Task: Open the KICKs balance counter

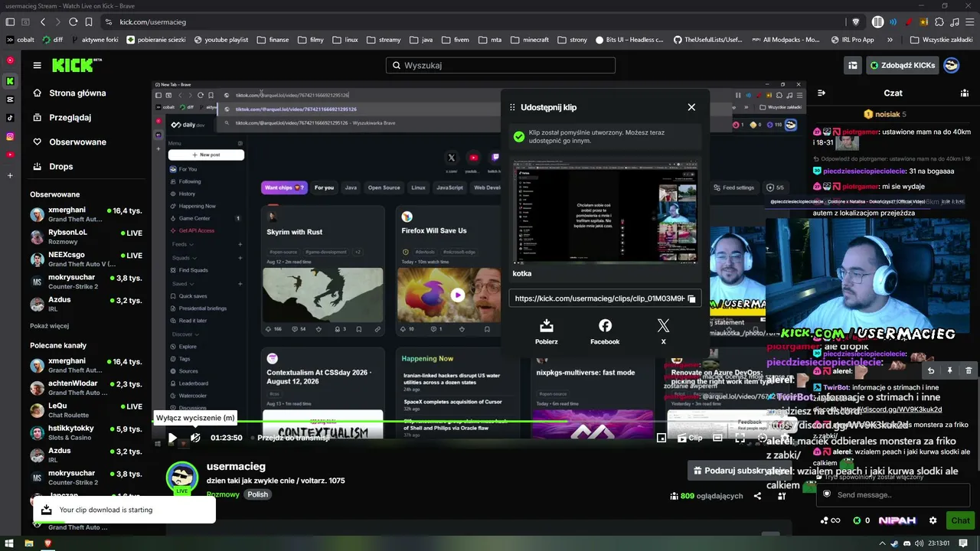Action: pyautogui.click(x=861, y=520)
